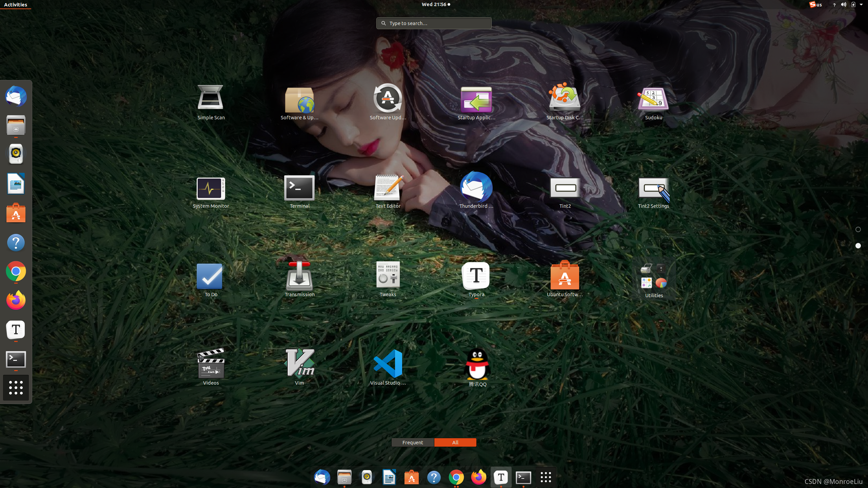Expand the system status menu arrow
Screen dimensions: 868x488
(x=861, y=4)
